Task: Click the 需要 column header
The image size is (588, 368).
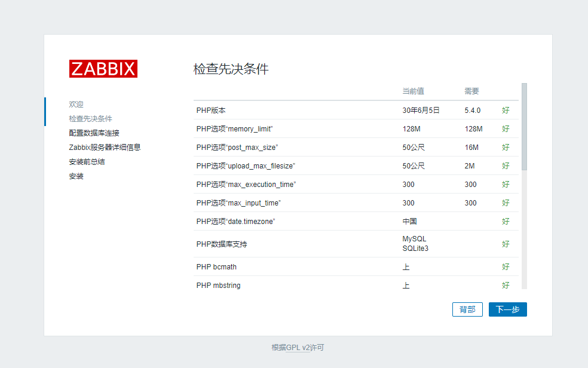Action: 471,91
